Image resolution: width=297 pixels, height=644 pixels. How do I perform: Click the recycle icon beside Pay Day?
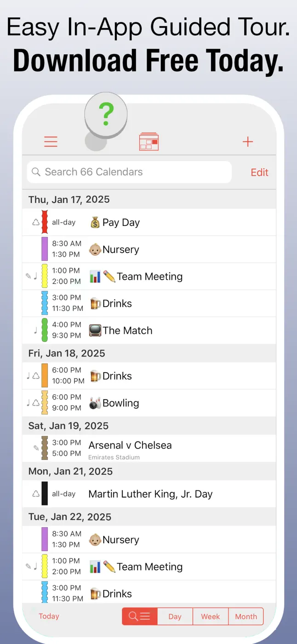(x=36, y=222)
